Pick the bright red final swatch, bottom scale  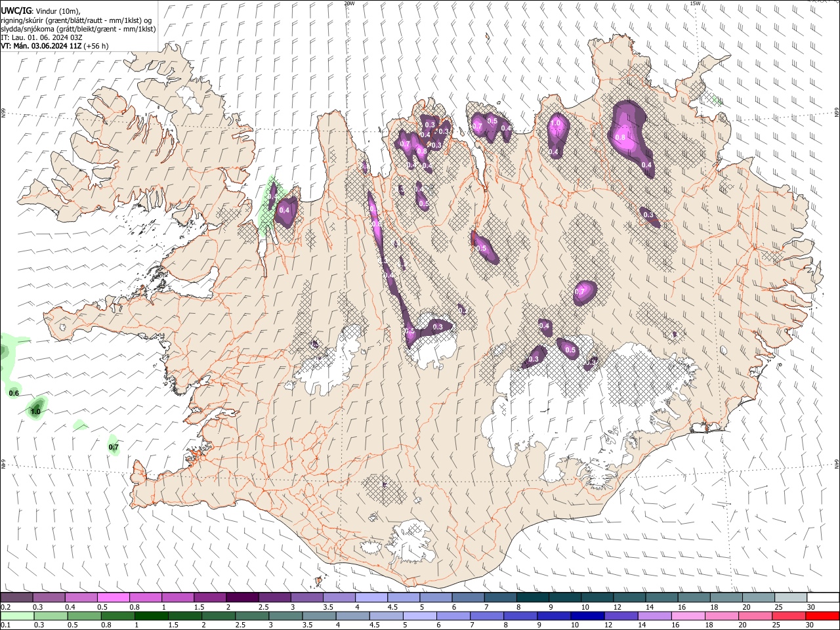tap(822, 616)
